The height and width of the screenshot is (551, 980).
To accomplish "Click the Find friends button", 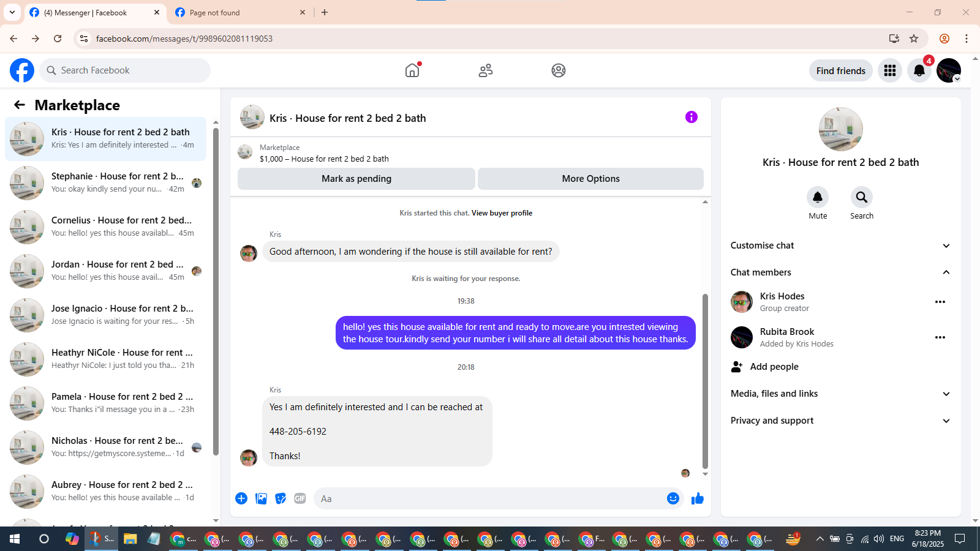I will point(841,70).
